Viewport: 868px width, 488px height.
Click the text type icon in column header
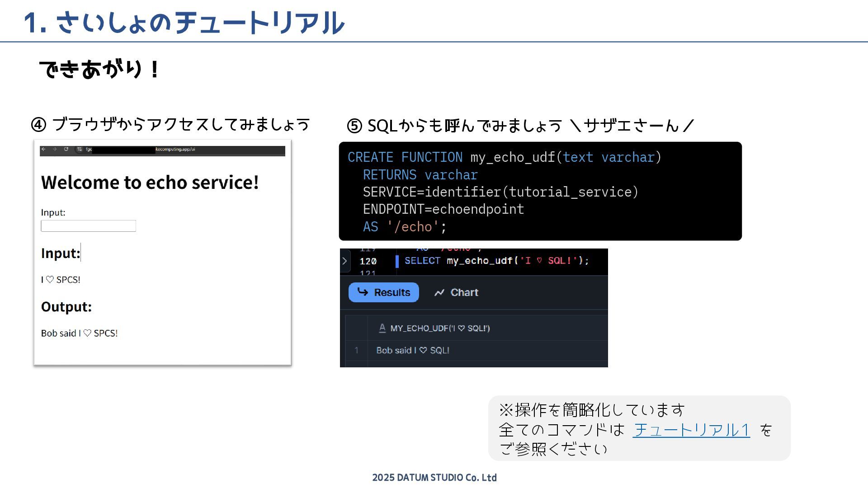(382, 328)
